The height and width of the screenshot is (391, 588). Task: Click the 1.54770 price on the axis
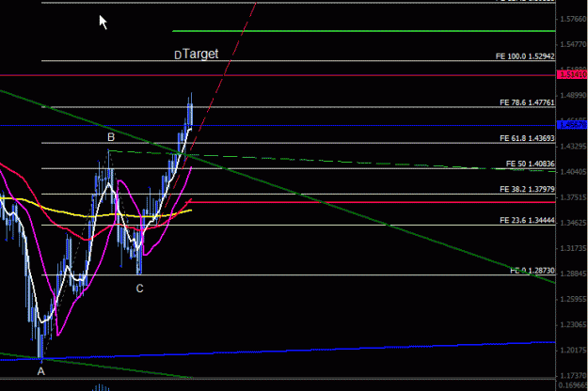click(x=573, y=44)
